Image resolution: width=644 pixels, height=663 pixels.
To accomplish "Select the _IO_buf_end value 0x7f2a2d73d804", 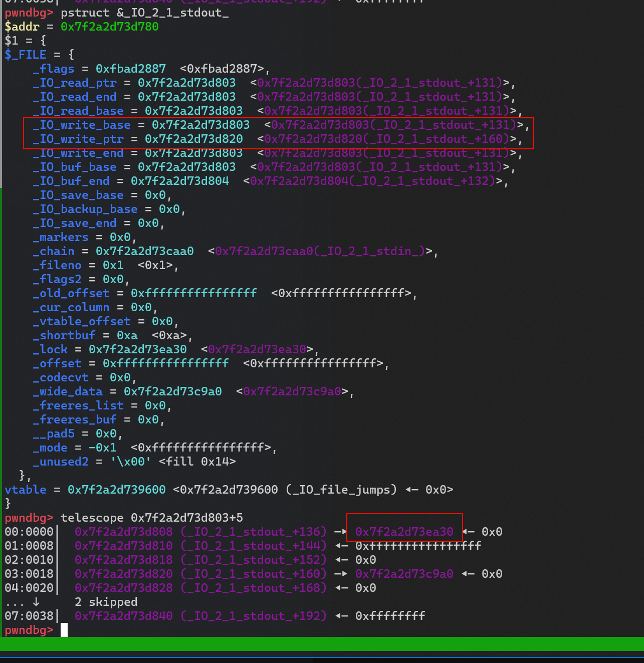I will coord(180,181).
